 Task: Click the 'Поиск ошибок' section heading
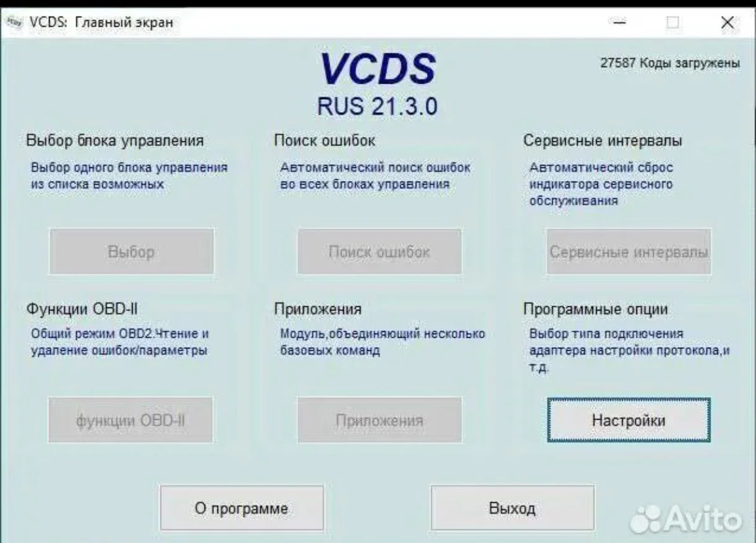(325, 141)
